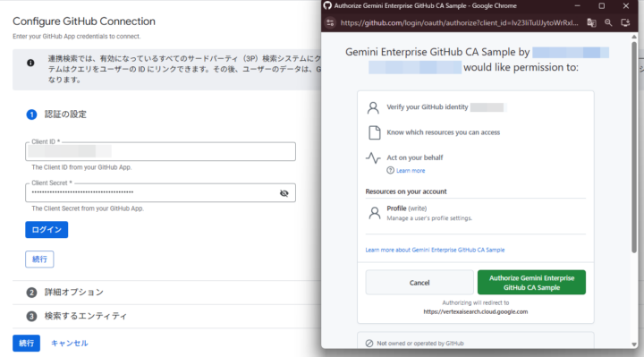This screenshot has height=357, width=644.
Task: Click The Client Secret from your GitHub App hint
Action: (88, 208)
